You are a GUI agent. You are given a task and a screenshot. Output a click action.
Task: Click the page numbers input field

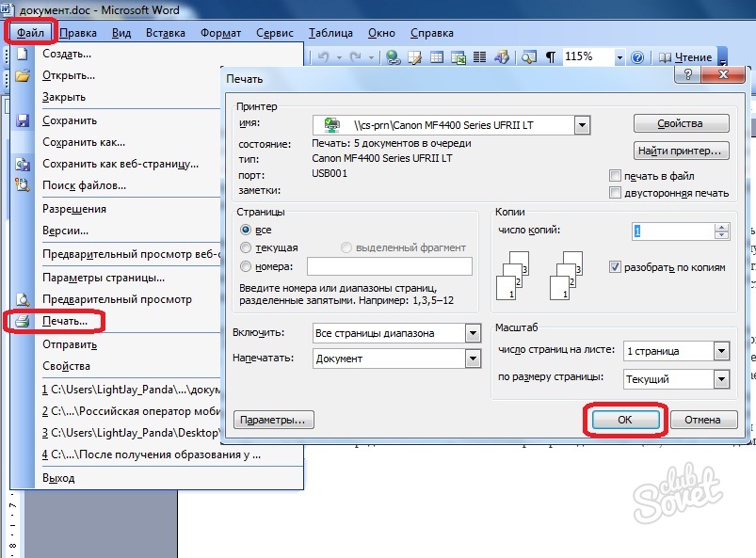click(x=390, y=266)
